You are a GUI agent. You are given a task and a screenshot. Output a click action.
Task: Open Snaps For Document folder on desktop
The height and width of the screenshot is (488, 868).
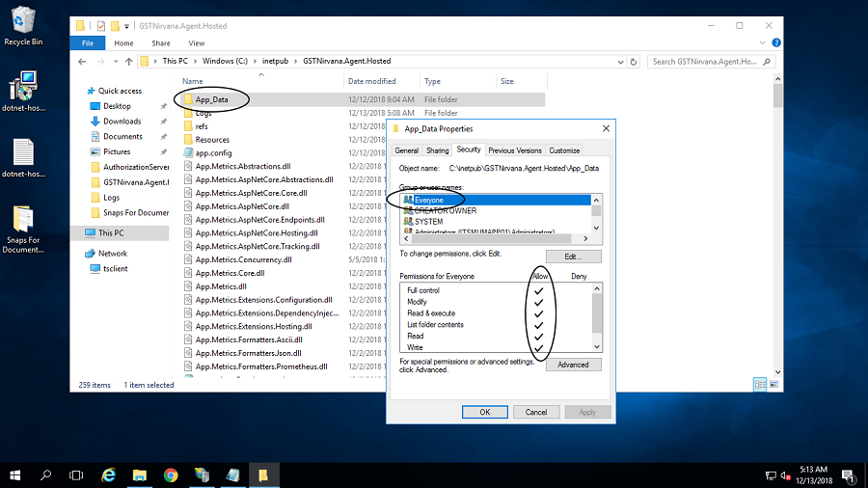pos(23,230)
